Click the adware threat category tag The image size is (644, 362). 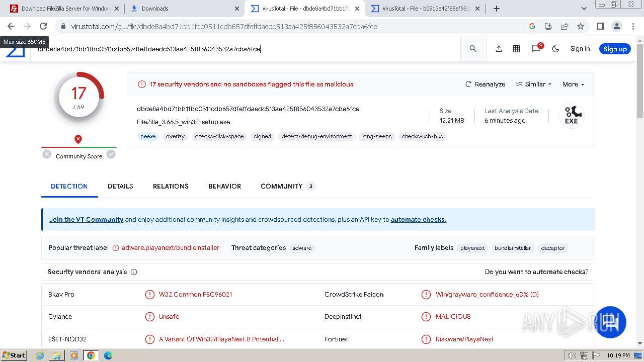coord(302,248)
